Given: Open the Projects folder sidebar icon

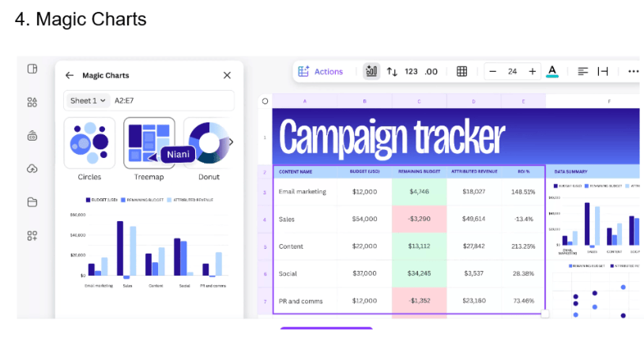Looking at the screenshot, I should (x=32, y=202).
